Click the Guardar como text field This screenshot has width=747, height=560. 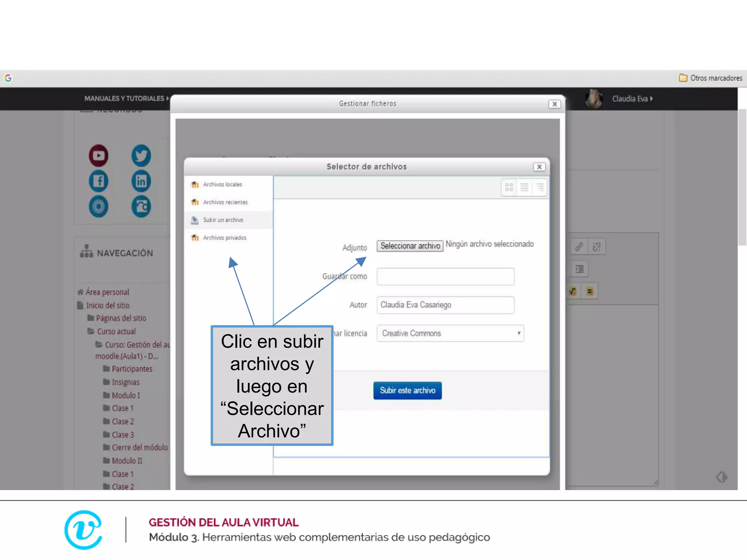point(445,276)
